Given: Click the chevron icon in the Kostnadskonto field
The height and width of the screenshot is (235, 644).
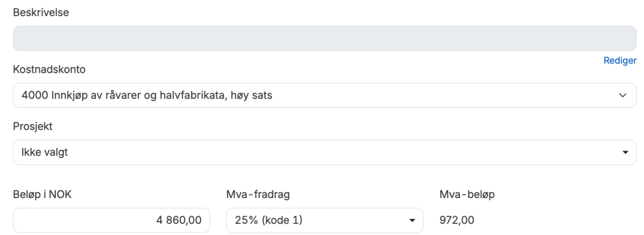Looking at the screenshot, I should tap(622, 95).
